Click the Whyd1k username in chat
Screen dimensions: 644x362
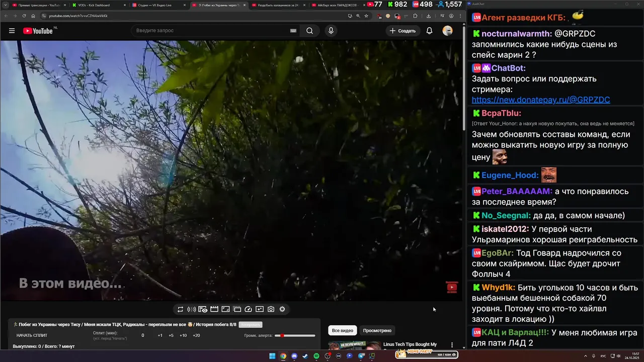[x=498, y=288]
